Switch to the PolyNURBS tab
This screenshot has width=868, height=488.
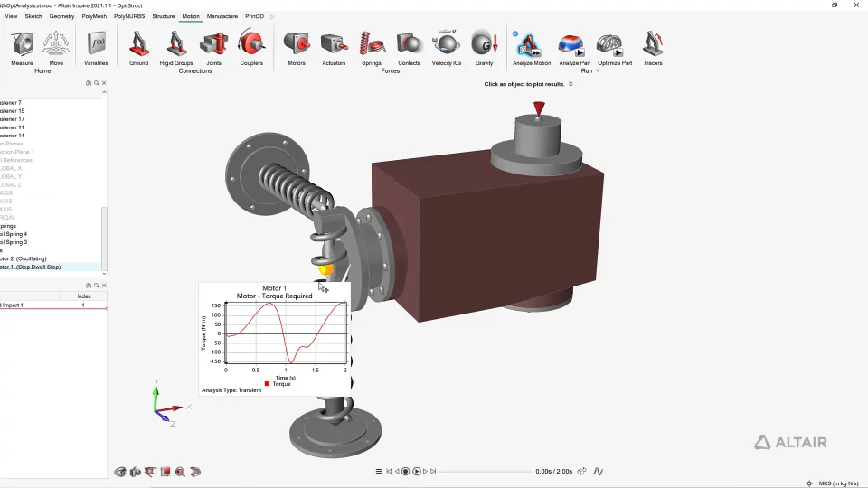[129, 16]
